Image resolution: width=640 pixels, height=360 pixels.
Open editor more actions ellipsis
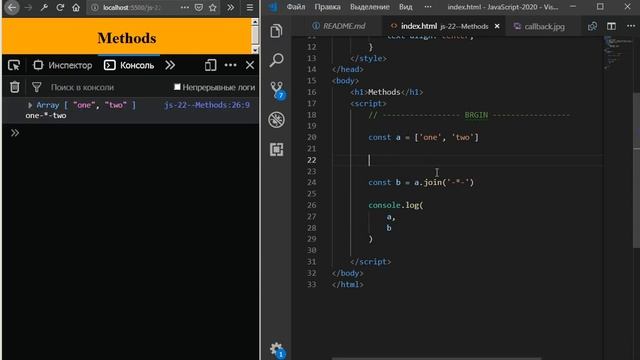[x=631, y=26]
